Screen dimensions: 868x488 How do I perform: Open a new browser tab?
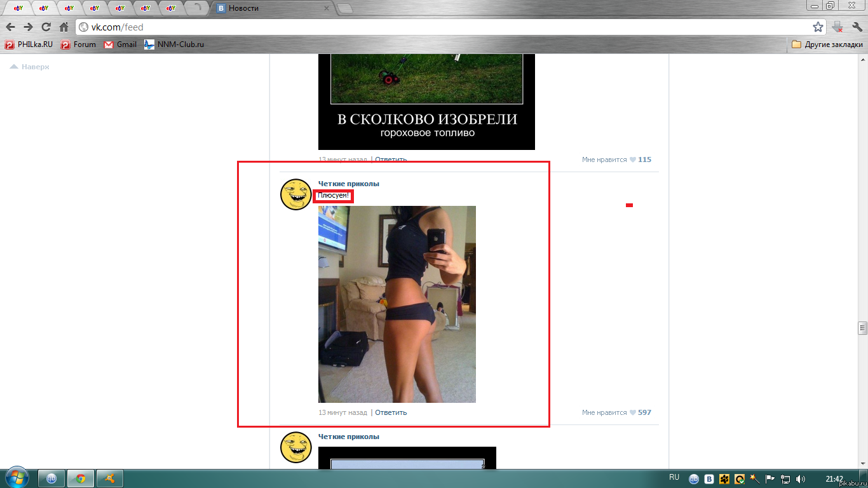pos(345,8)
